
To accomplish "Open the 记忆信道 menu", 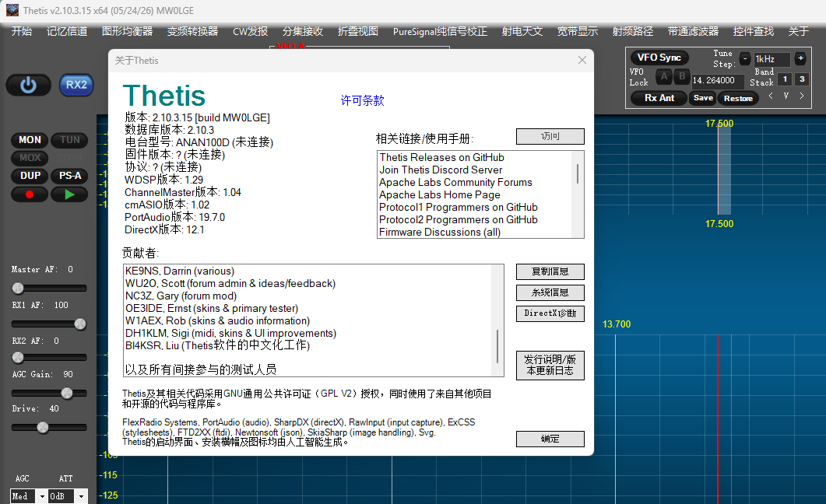I will coord(67,32).
